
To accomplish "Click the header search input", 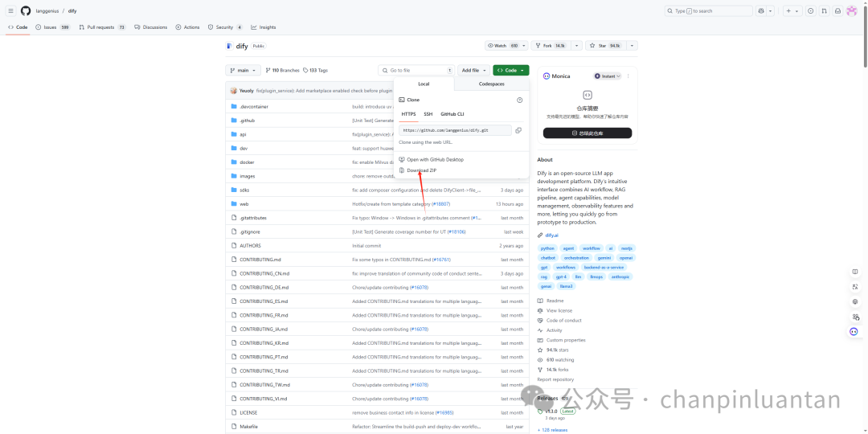I will pos(709,10).
